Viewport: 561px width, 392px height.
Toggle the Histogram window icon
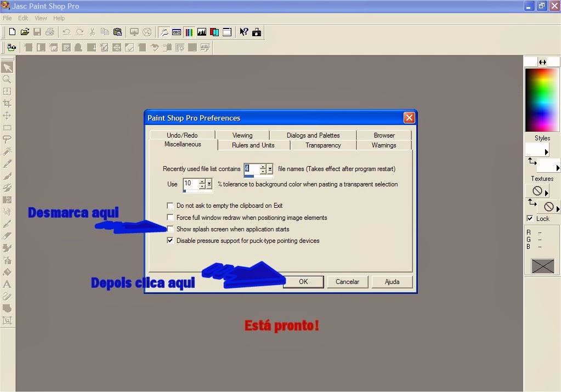click(x=202, y=32)
